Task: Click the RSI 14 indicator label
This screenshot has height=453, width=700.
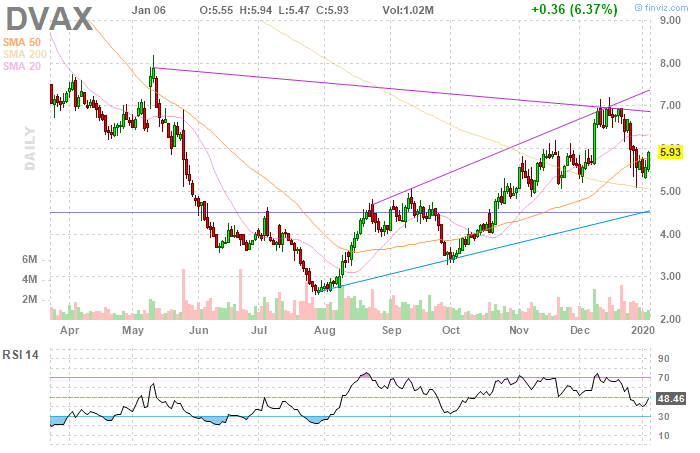Action: [21, 355]
